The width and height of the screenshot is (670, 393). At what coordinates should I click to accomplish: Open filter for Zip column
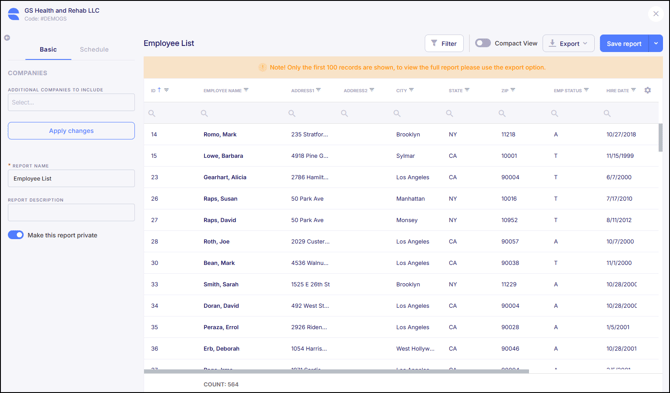point(513,90)
